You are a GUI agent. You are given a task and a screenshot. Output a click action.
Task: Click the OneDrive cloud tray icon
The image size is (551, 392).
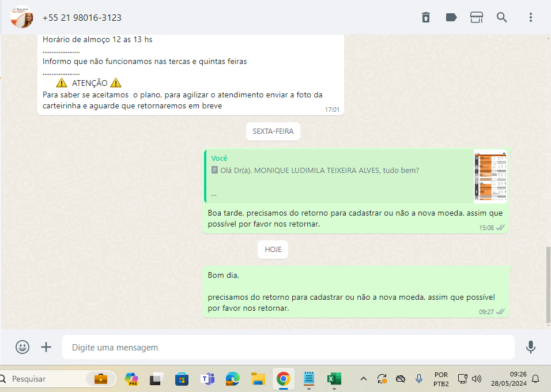(x=400, y=379)
